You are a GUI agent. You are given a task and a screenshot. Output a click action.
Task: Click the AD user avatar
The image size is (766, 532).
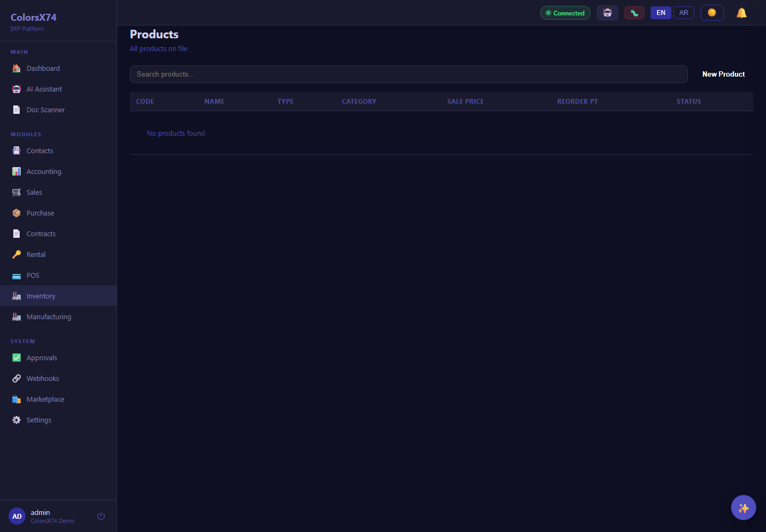[17, 516]
